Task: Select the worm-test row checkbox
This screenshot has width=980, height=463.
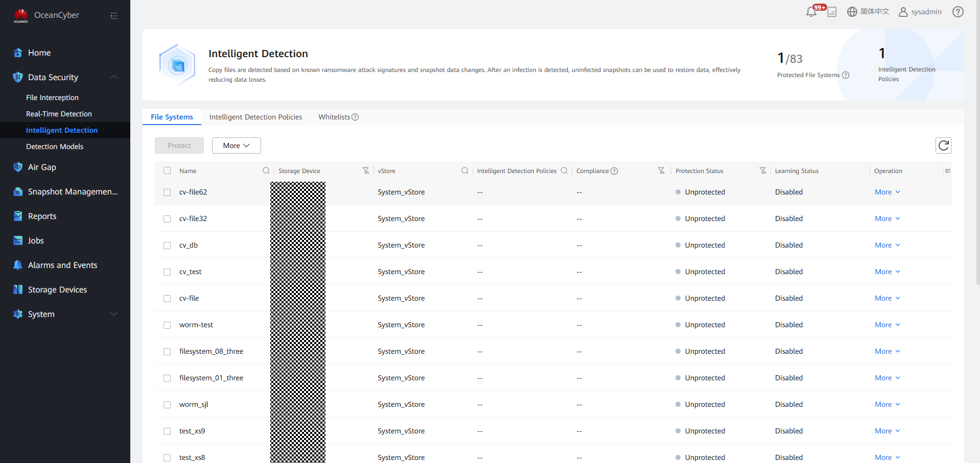Action: point(167,325)
